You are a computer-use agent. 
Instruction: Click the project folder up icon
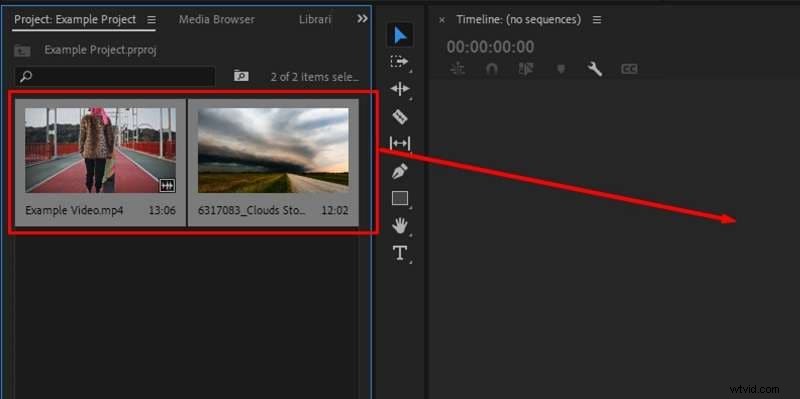tap(22, 50)
